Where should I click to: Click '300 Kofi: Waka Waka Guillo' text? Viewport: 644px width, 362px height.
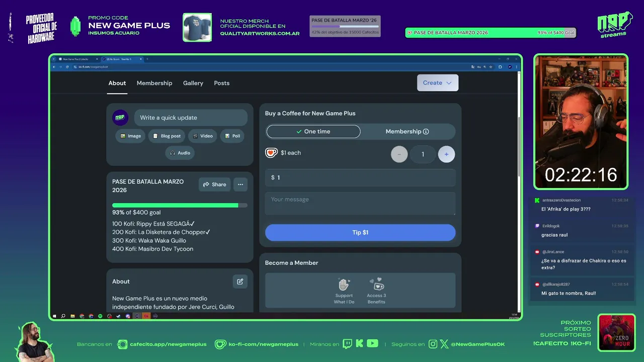149,241
